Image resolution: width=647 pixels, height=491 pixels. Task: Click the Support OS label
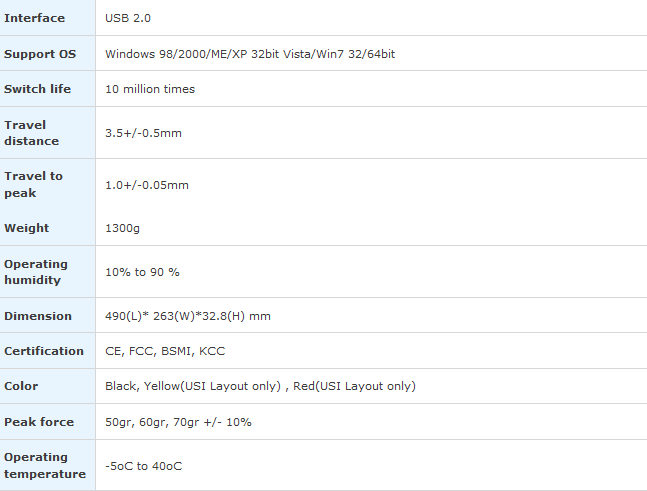pos(40,54)
